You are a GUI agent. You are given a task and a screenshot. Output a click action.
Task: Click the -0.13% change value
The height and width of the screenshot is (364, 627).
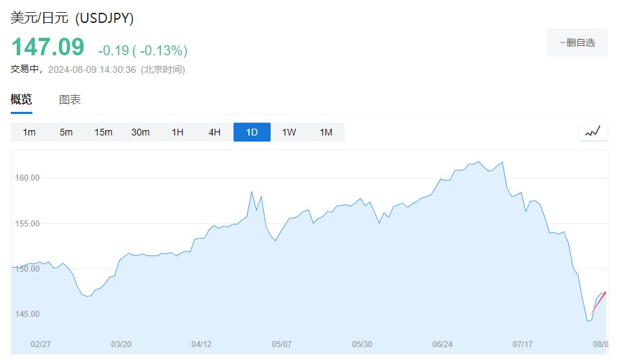pos(163,51)
